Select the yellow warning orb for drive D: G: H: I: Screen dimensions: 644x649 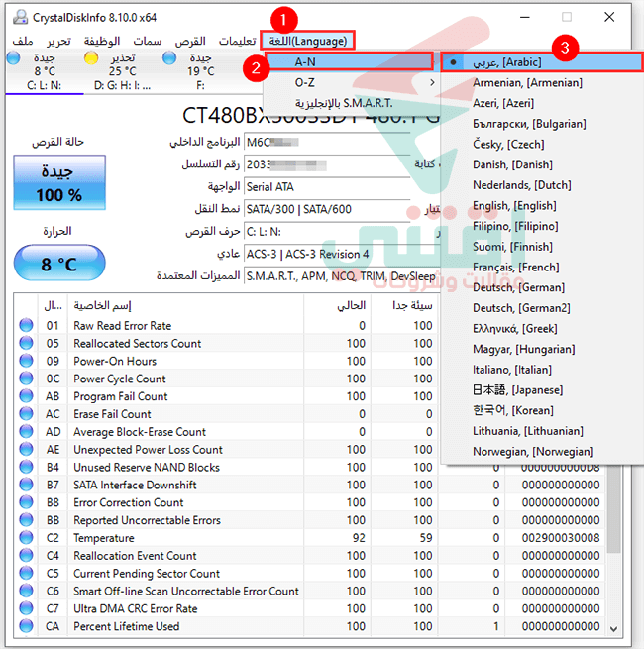(91, 57)
